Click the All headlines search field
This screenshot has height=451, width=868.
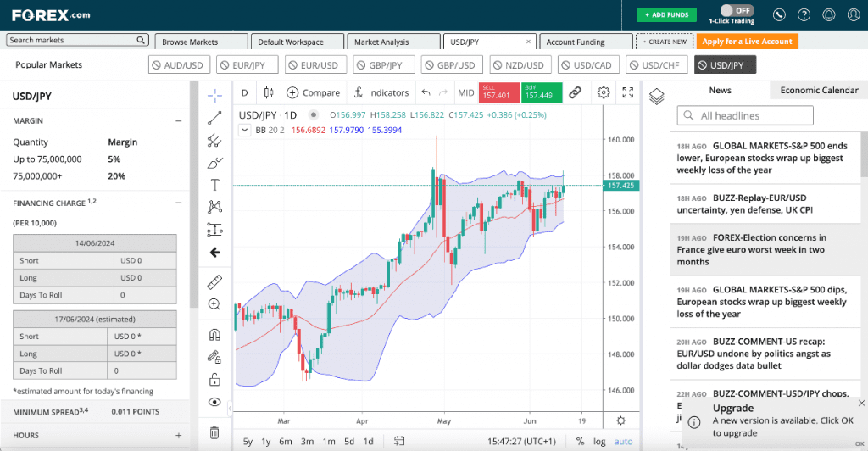click(x=746, y=115)
